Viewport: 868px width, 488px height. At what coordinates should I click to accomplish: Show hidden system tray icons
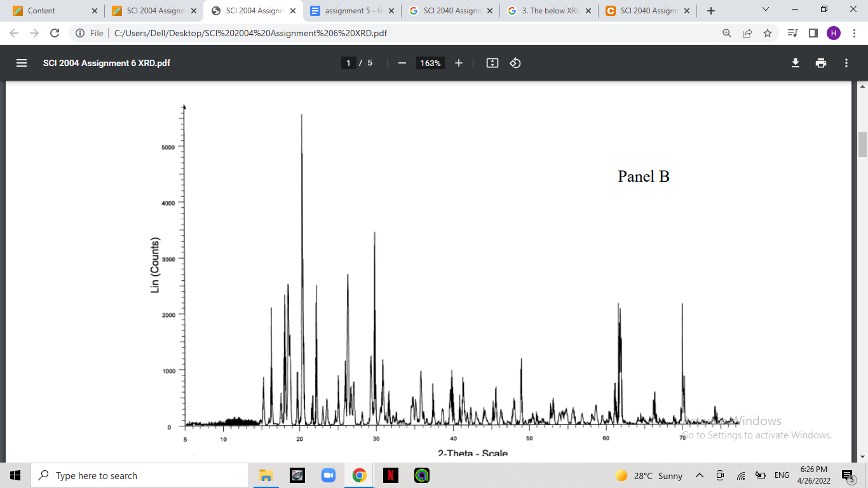pos(700,475)
